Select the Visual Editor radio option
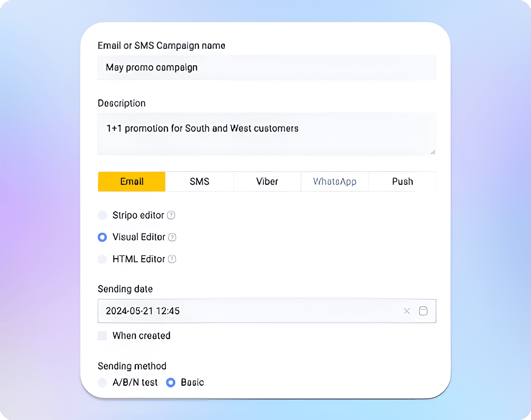 pos(102,237)
